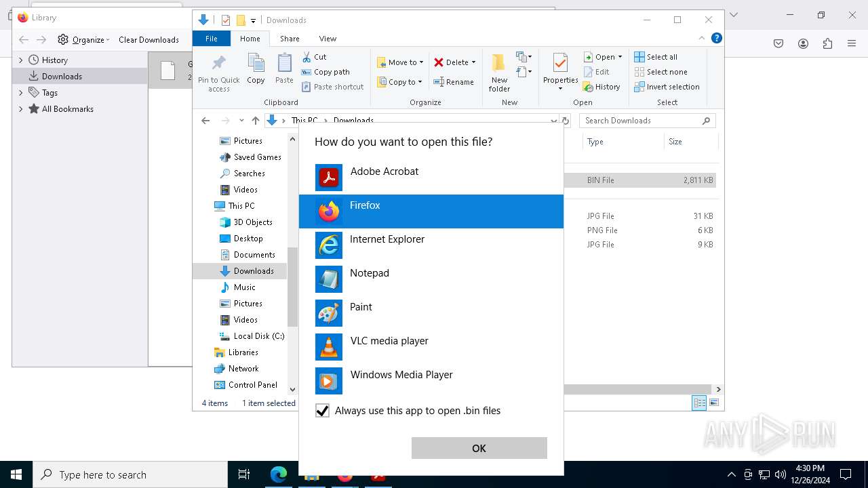This screenshot has height=488, width=868.
Task: Switch to large icons view button
Action: click(714, 403)
